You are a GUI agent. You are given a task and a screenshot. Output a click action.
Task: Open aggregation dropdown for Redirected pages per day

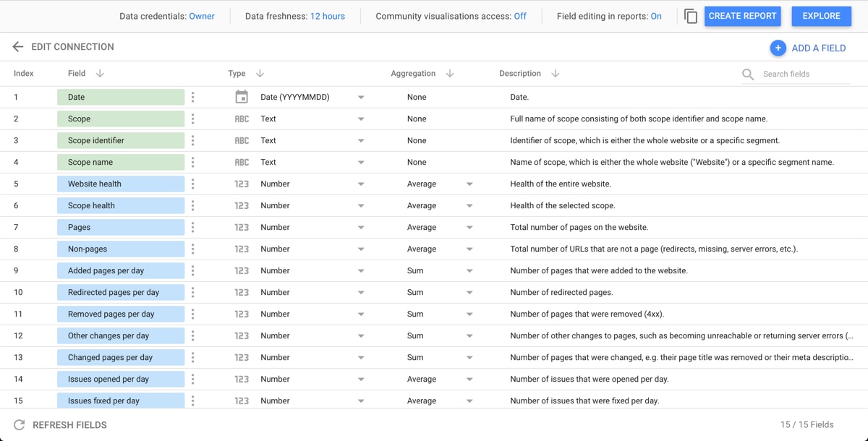[469, 293]
